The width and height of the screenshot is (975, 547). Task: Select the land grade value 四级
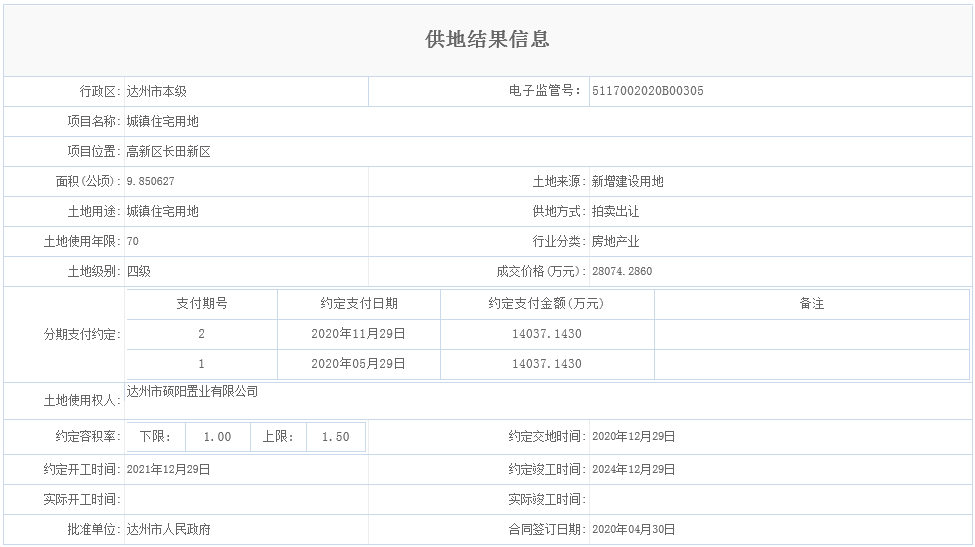[139, 271]
